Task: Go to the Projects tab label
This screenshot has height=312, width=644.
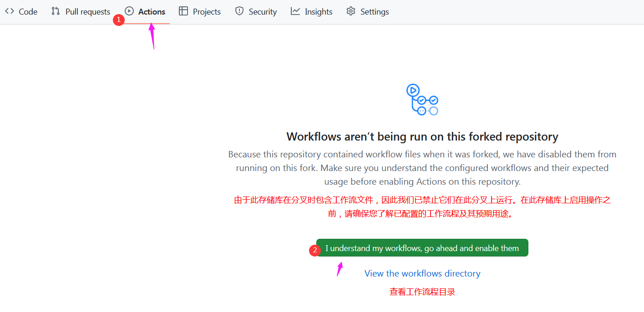Action: point(207,12)
